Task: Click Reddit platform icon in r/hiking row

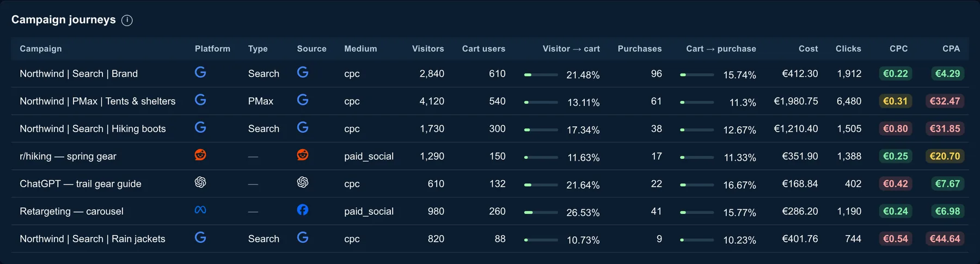Action: (200, 155)
